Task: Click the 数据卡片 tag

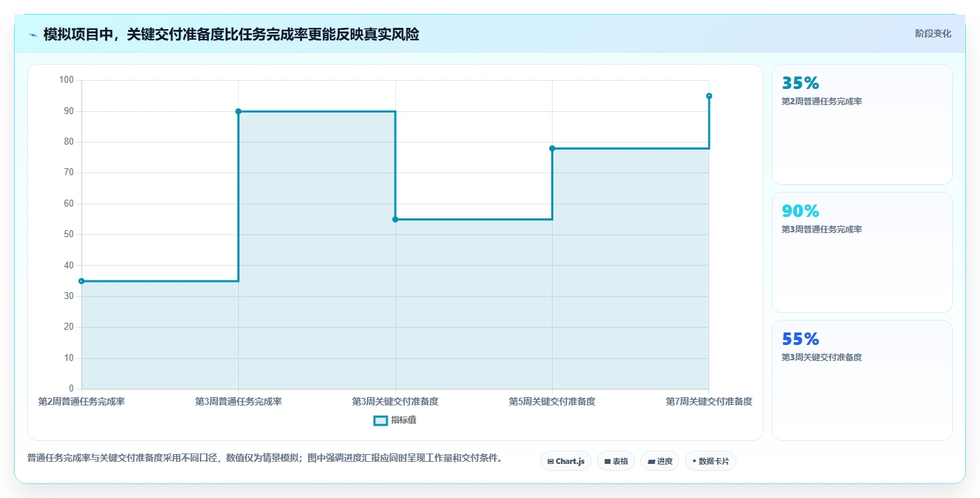Action: [711, 461]
